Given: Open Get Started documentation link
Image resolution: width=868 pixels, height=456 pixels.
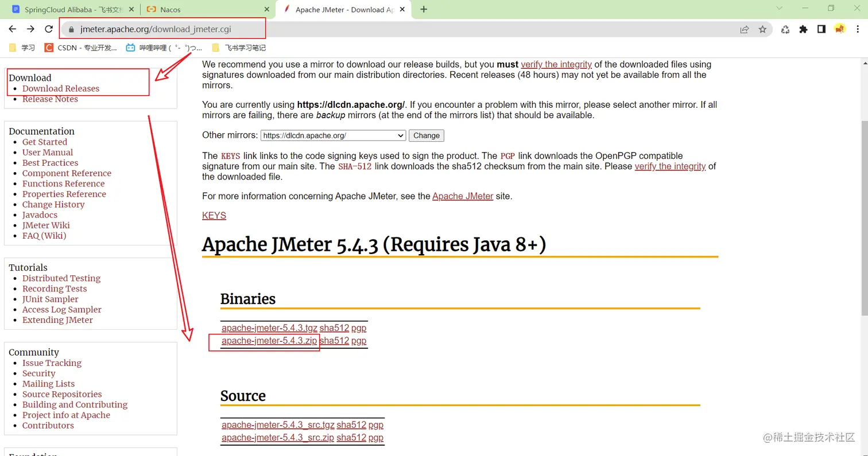Looking at the screenshot, I should click(45, 142).
